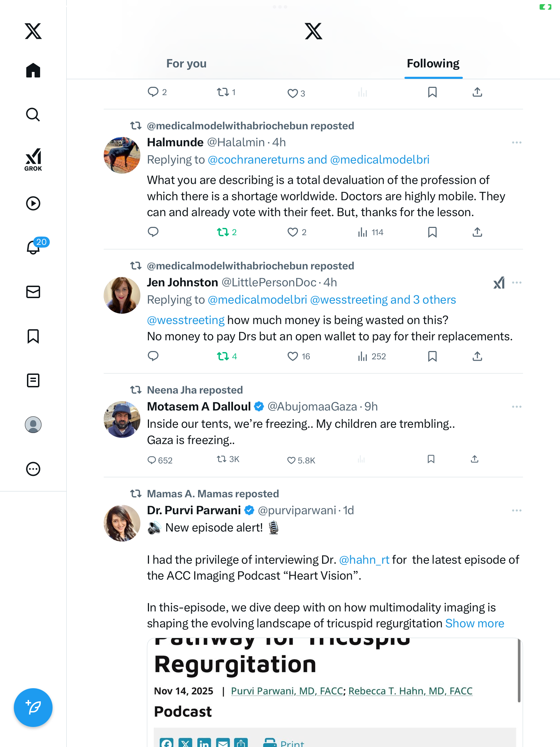Image resolution: width=560 pixels, height=747 pixels.
Task: Open more options on Dr. Purvi Parwani's post
Action: [x=516, y=510]
